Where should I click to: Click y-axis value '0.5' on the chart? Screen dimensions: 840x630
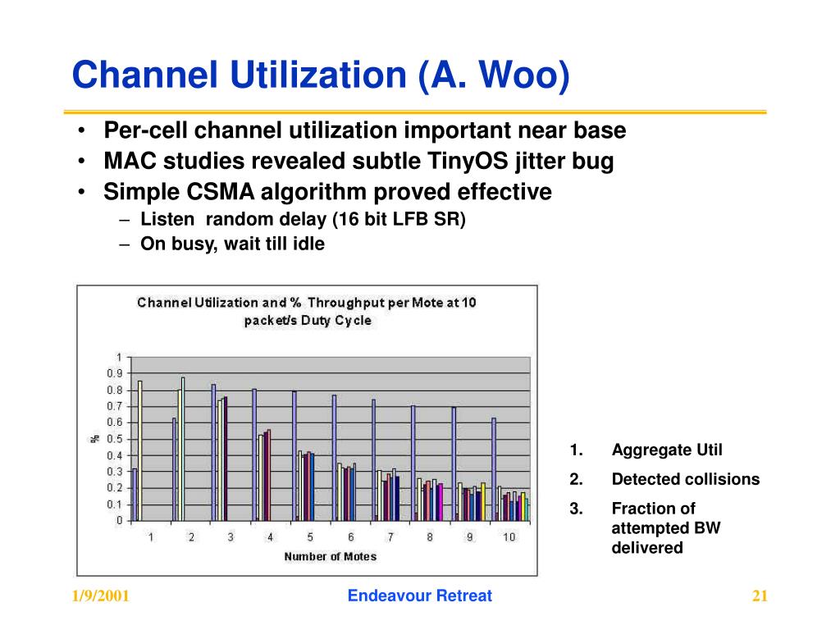coord(115,439)
